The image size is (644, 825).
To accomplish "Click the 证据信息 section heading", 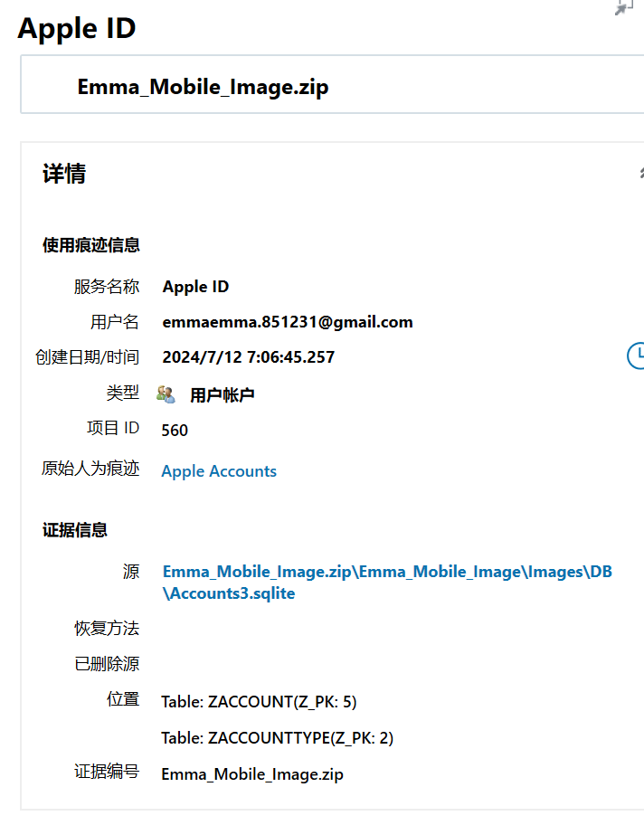I will [75, 529].
